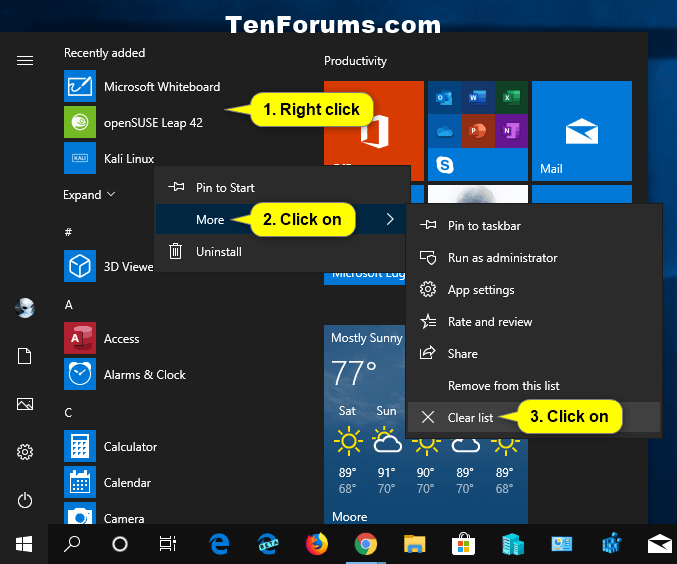
Task: Click Clear list option
Action: 534,417
